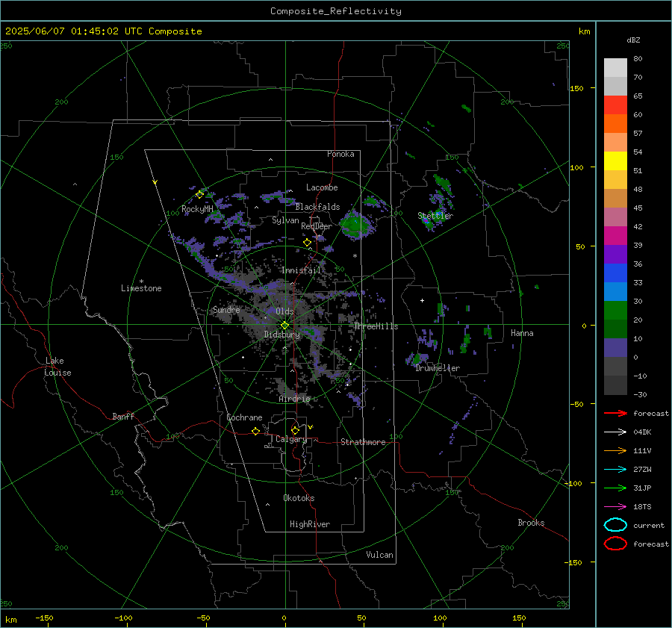Click the Sylvan label
This screenshot has width=672, height=628.
point(285,220)
